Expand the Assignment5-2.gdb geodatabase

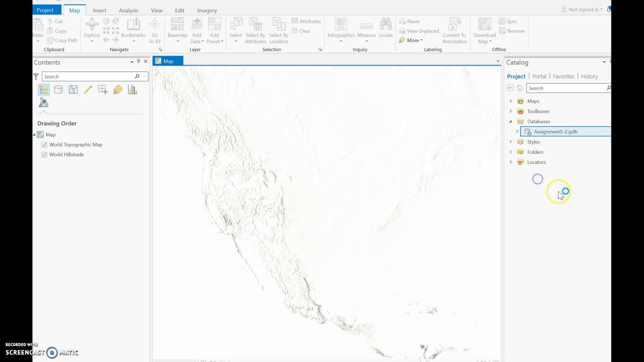(x=517, y=132)
